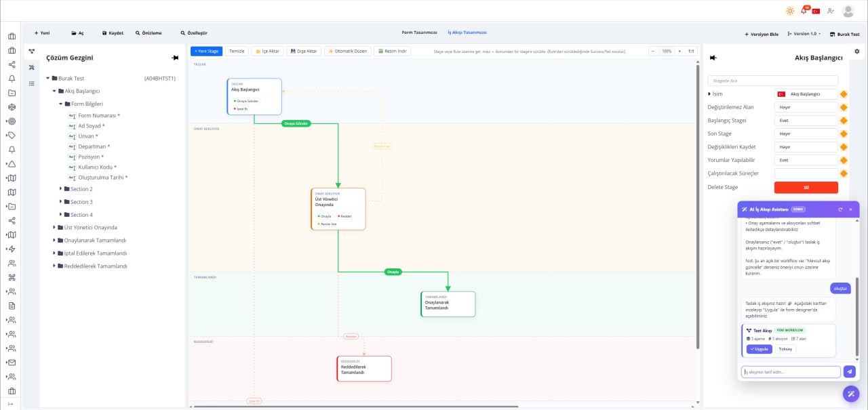This screenshot has width=868, height=410.
Task: Select the Akış Başlangıcı stage card
Action: [x=254, y=96]
